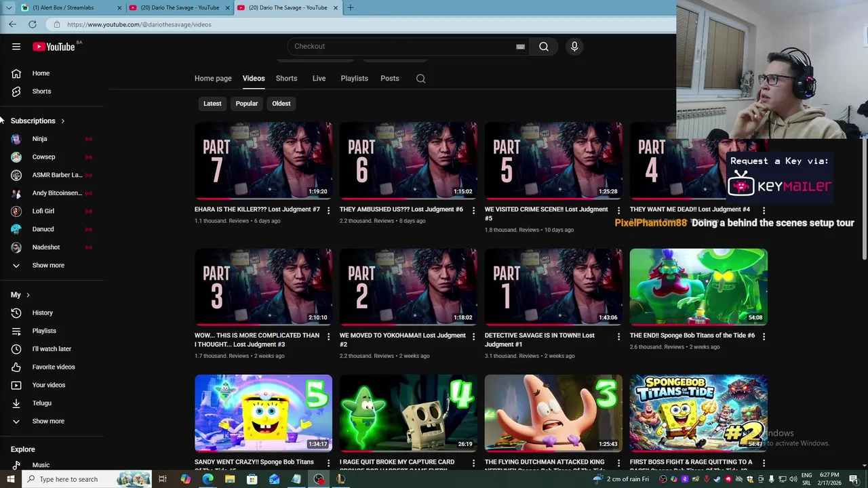Click the channel search magnifier icon
The width and height of the screenshot is (868, 488).
coord(420,79)
